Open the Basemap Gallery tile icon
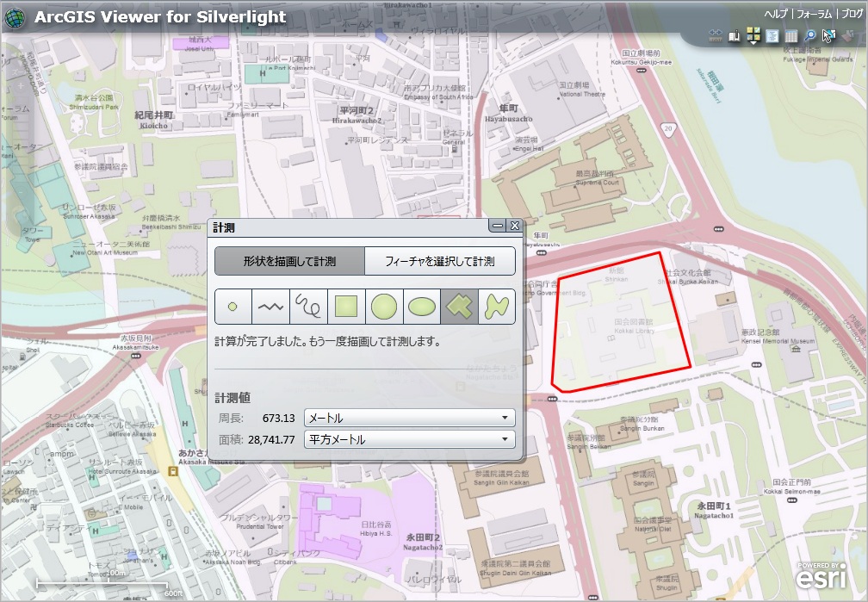868x602 pixels. point(753,36)
